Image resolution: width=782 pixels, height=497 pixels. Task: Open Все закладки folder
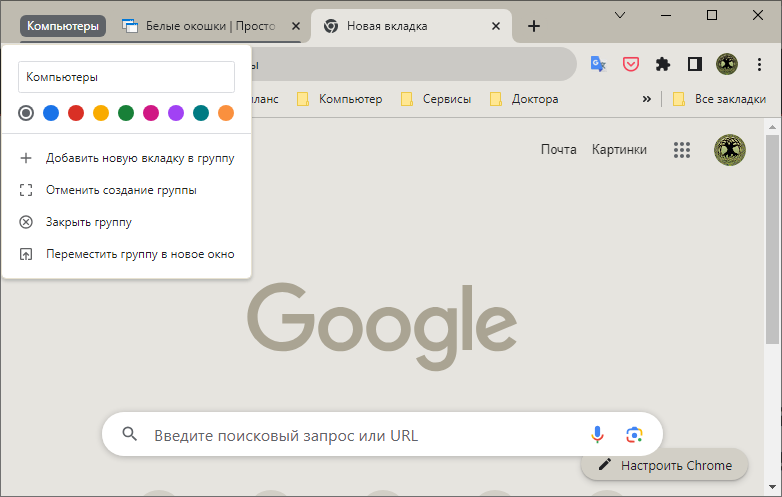coord(719,99)
